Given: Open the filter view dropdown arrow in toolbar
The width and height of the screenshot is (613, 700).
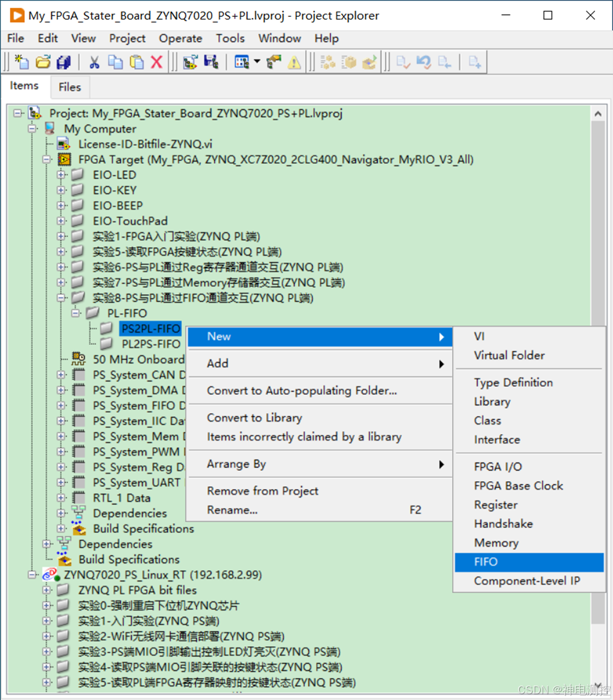Looking at the screenshot, I should [x=256, y=62].
